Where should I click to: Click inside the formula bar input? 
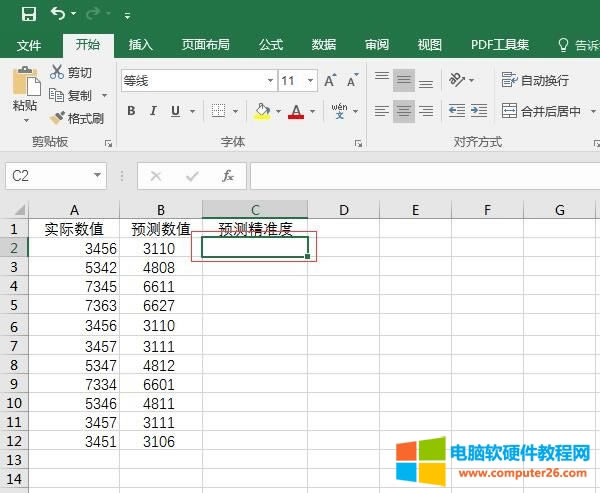[420, 176]
